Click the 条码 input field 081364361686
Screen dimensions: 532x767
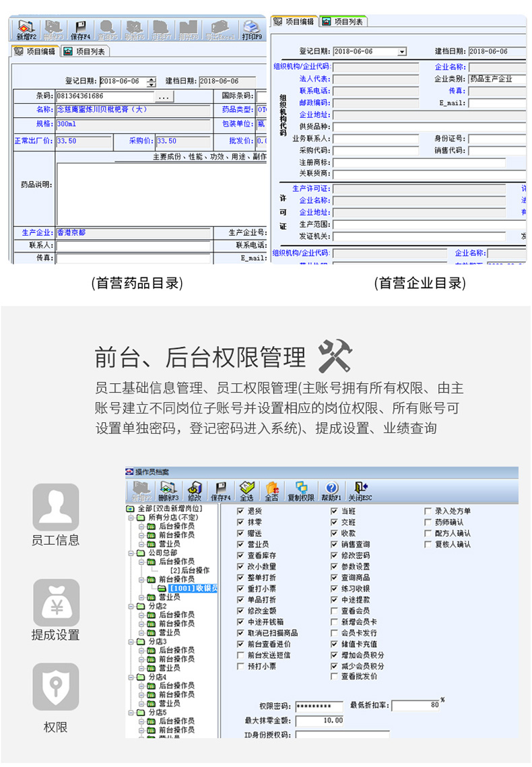(x=105, y=96)
